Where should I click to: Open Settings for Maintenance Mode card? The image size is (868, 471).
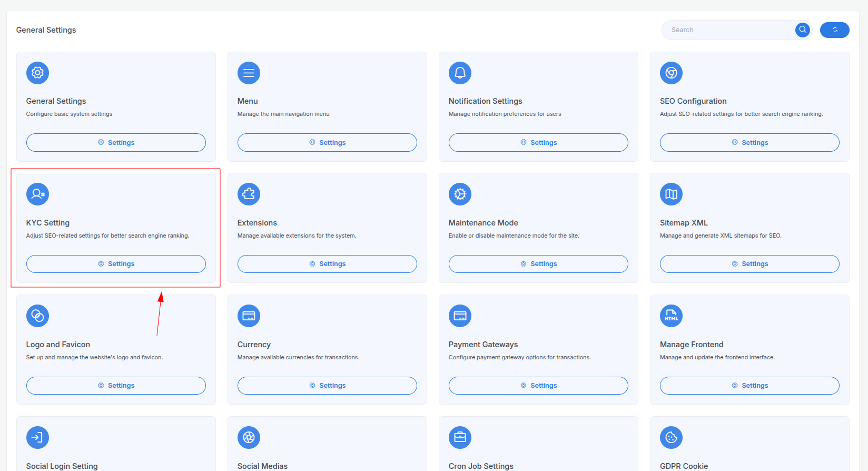coord(538,264)
